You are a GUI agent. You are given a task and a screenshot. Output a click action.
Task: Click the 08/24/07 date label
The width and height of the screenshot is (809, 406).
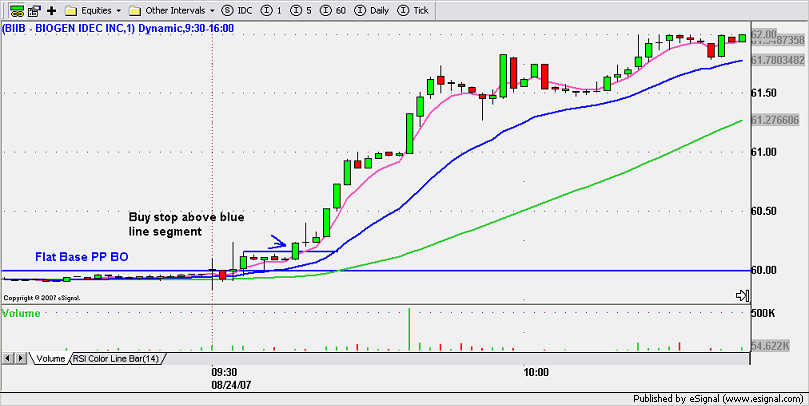(231, 385)
